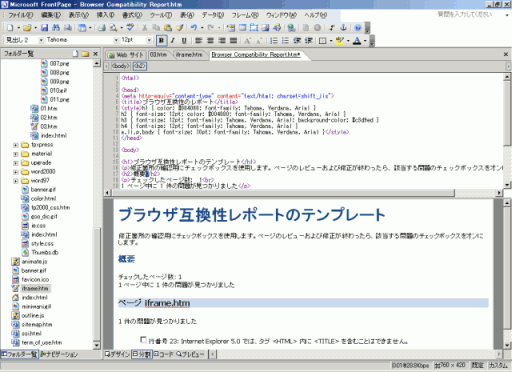Run the spelling check icon
Viewport: 512px width, 372px height.
(130, 28)
